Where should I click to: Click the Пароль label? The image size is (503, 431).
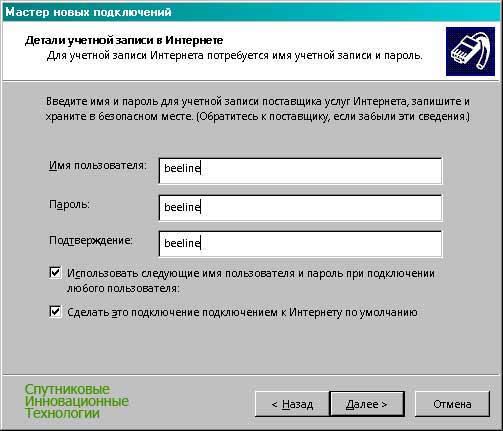[x=69, y=204]
